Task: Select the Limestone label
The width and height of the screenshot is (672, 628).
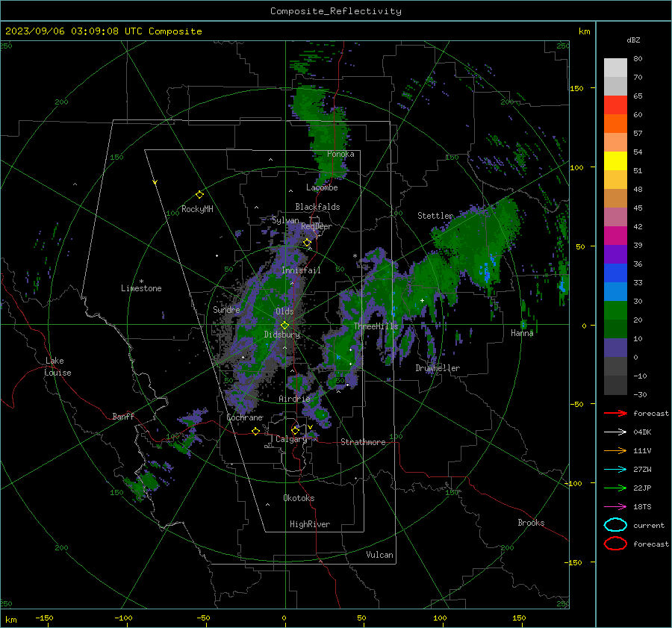Action: pos(141,288)
